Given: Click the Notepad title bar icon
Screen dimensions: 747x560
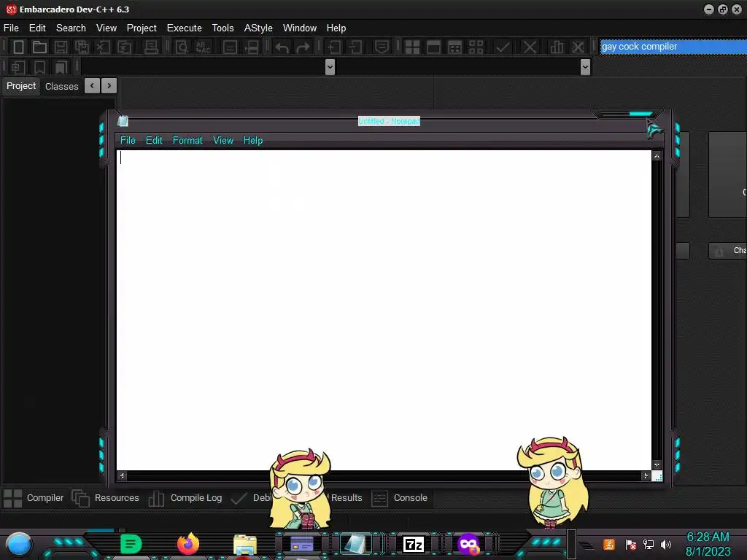Looking at the screenshot, I should (123, 121).
